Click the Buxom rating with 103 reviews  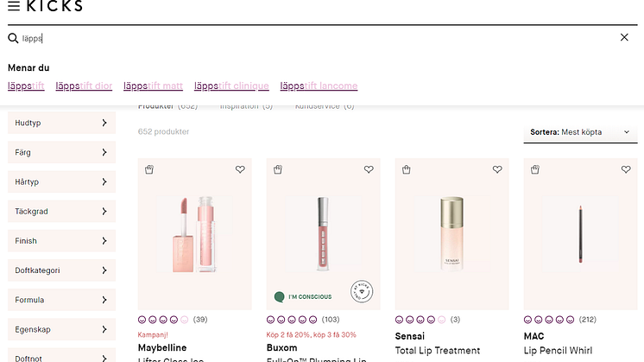click(x=303, y=320)
